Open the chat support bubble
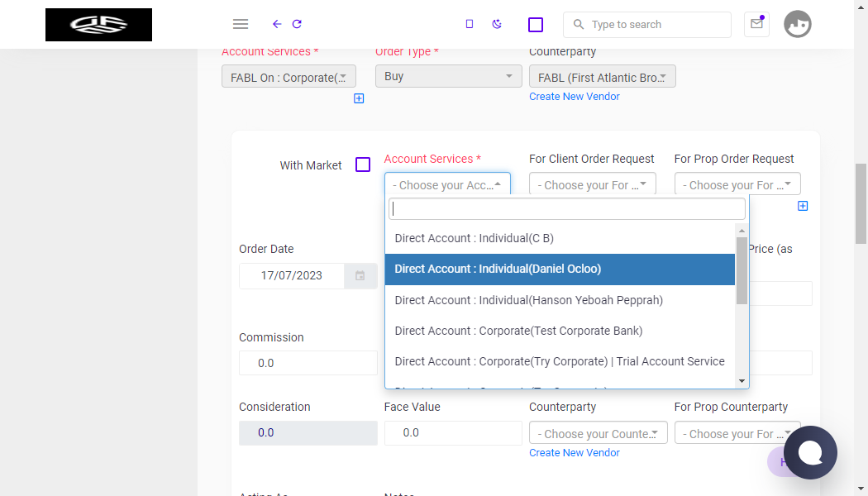This screenshot has width=868, height=496. click(x=810, y=452)
